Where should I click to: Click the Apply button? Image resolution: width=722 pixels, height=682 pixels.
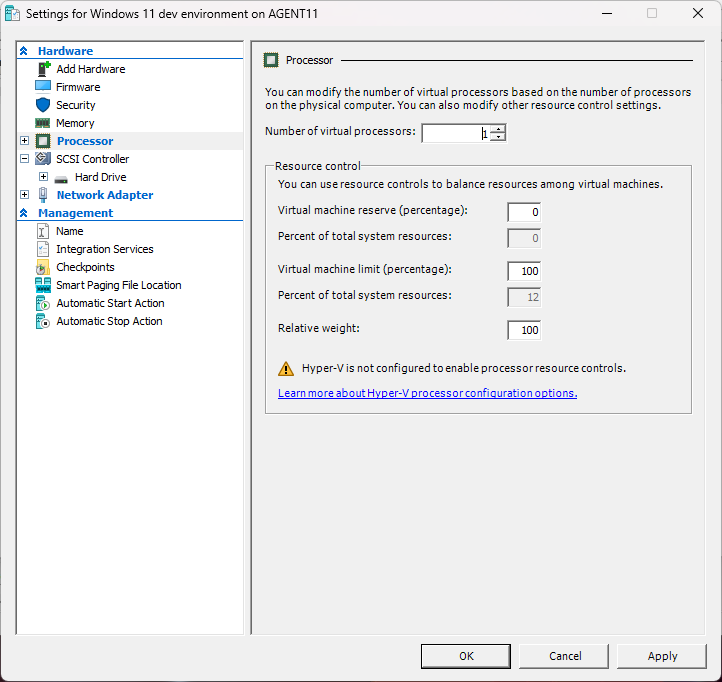pos(662,656)
